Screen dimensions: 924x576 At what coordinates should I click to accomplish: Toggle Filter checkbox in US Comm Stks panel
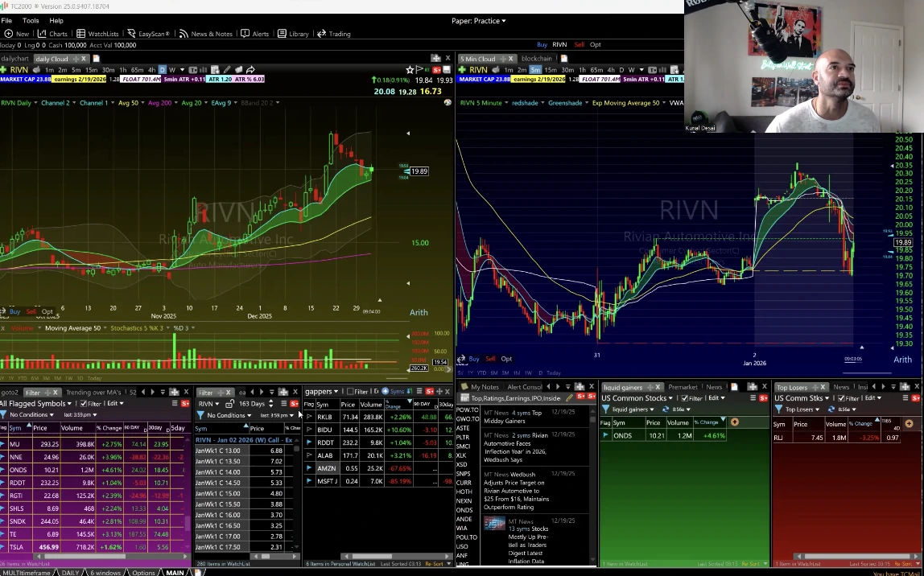coord(842,398)
